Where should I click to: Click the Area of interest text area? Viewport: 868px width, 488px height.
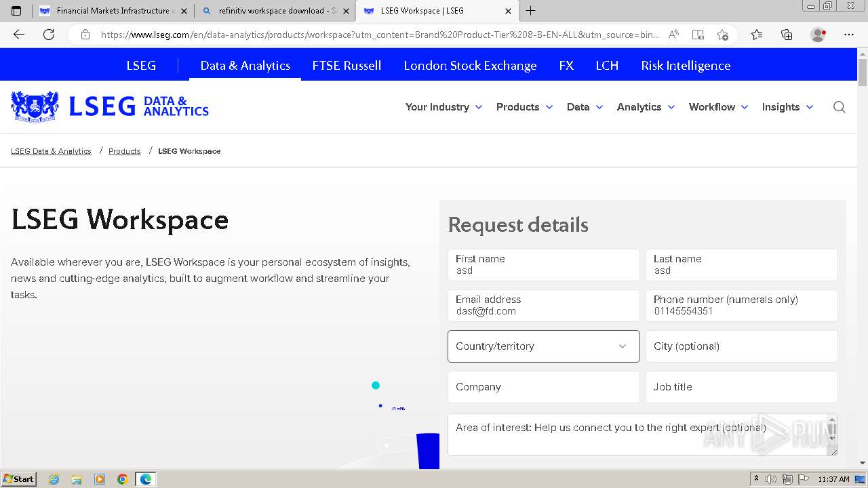[x=642, y=434]
